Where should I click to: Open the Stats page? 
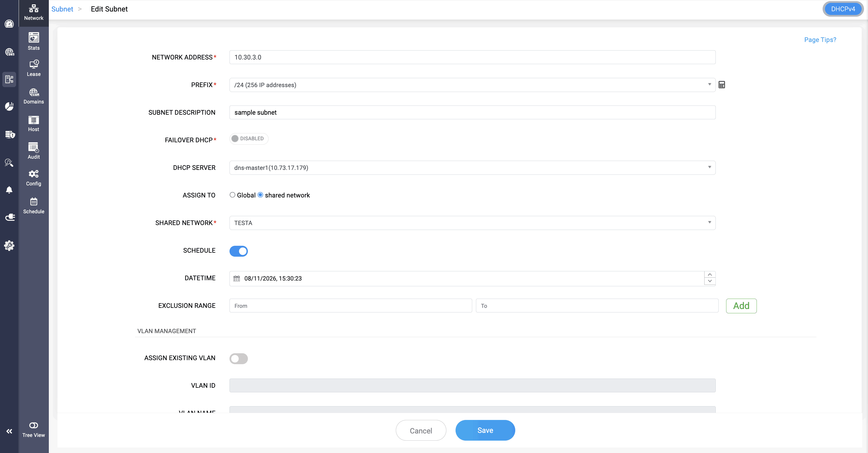34,41
